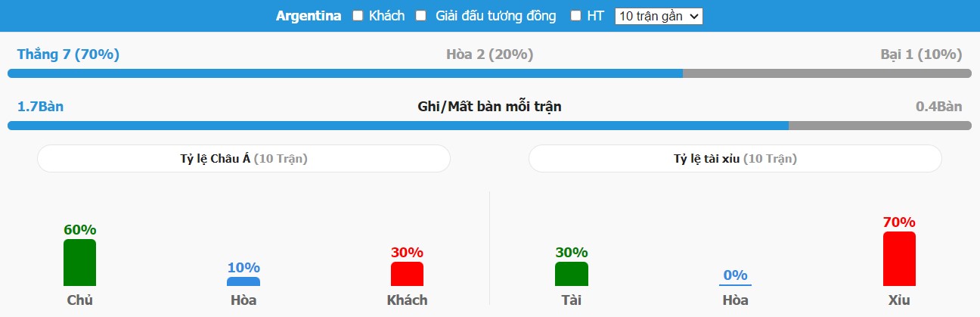Open the 10 trận gần dropdown
Image resolution: width=980 pixels, height=317 pixels.
pos(659,16)
